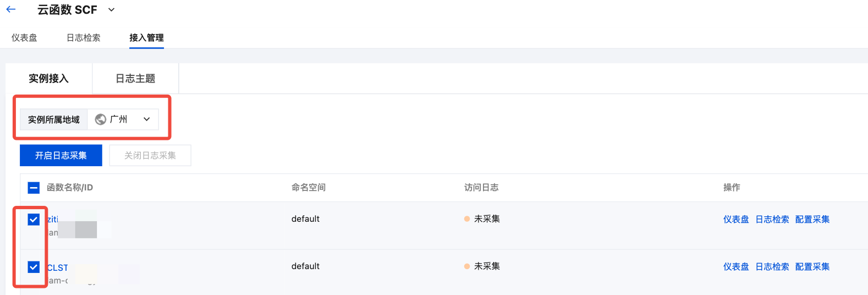The height and width of the screenshot is (295, 868).
Task: Expand the 云函数 SCF product switcher chevron
Action: [x=112, y=10]
